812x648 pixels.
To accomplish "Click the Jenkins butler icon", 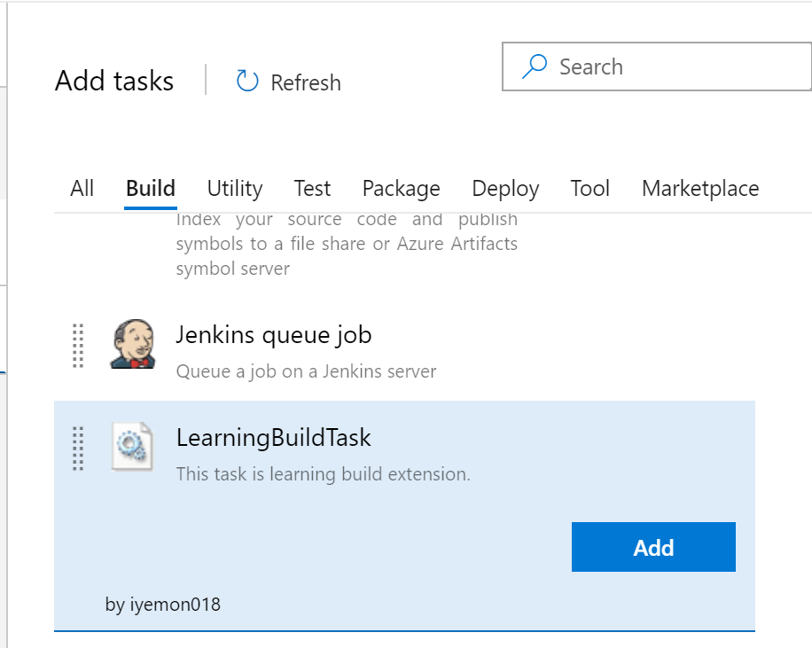I will coord(133,345).
